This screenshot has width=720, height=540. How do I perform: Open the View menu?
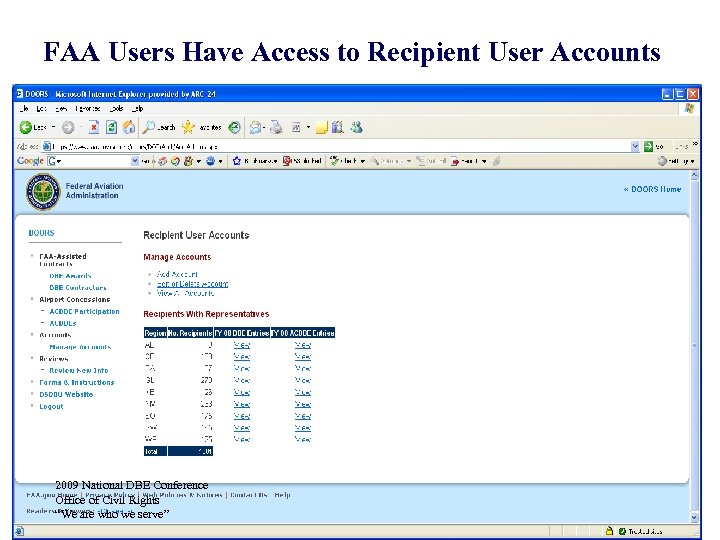pyautogui.click(x=61, y=109)
